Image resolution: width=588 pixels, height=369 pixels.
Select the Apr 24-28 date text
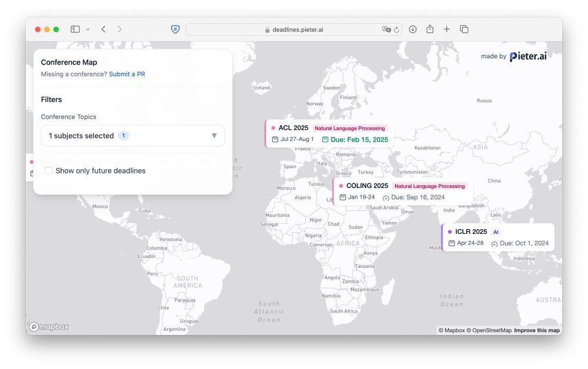(x=470, y=243)
